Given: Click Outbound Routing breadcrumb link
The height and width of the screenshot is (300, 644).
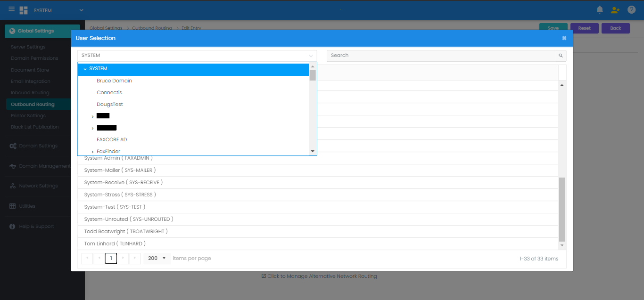Looking at the screenshot, I should [x=152, y=28].
